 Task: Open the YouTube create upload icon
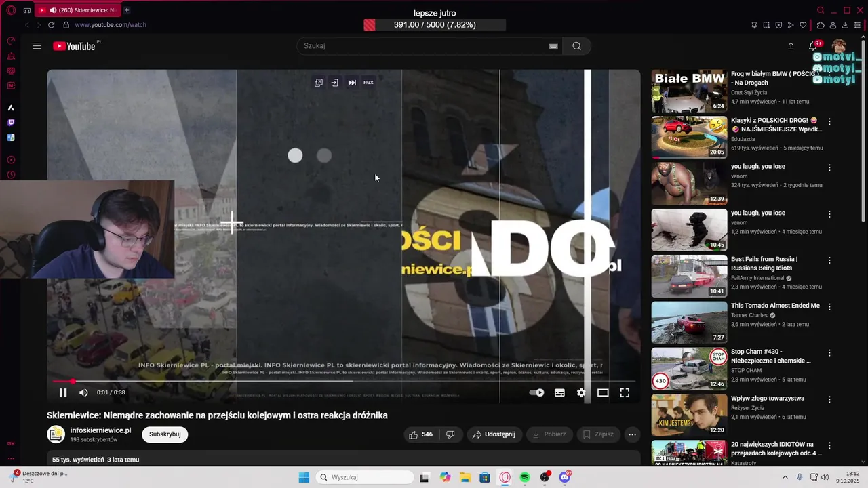[x=791, y=46]
